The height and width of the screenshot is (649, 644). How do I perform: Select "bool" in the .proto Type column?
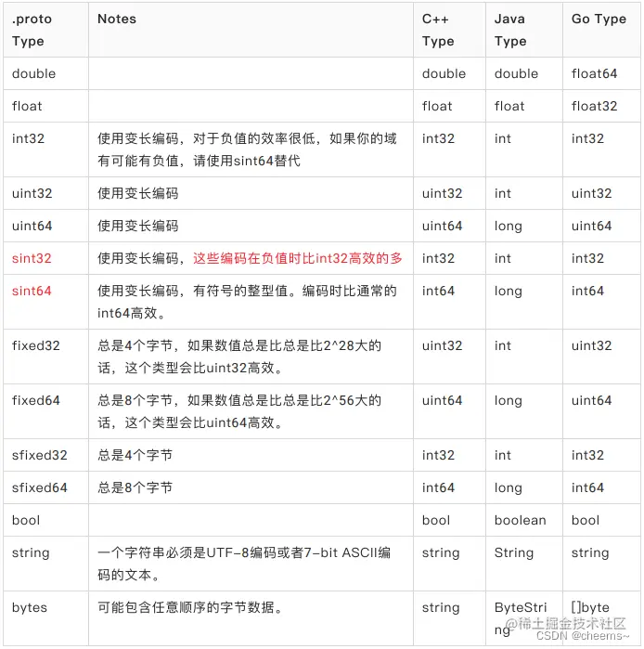(x=26, y=520)
